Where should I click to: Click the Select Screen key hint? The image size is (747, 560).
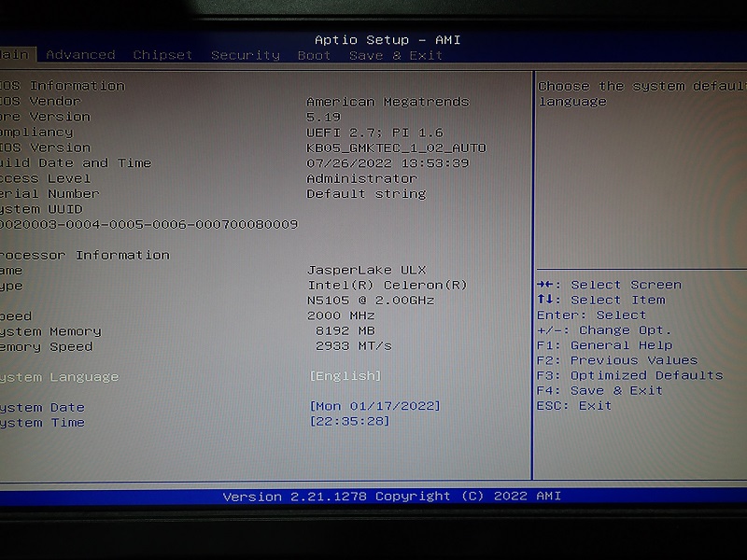610,285
